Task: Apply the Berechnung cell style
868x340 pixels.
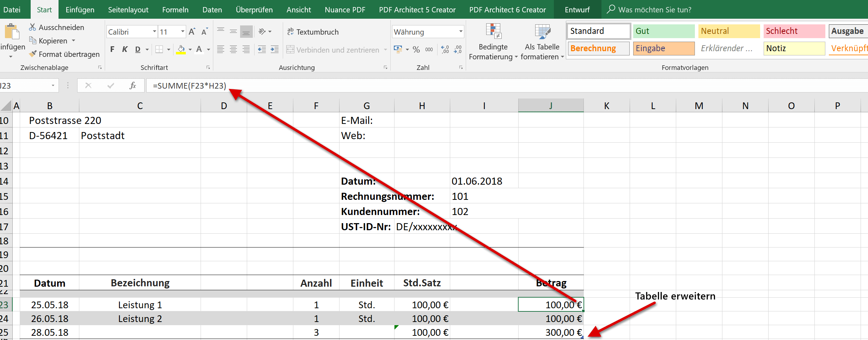Action: pyautogui.click(x=598, y=48)
